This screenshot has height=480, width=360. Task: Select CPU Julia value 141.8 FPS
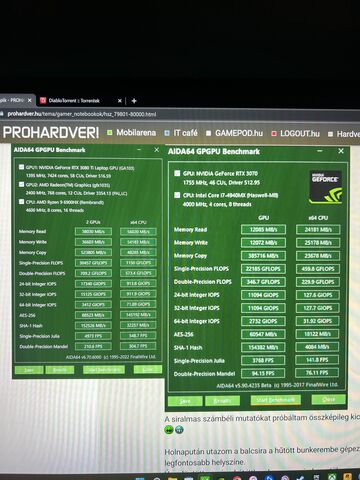pyautogui.click(x=318, y=360)
